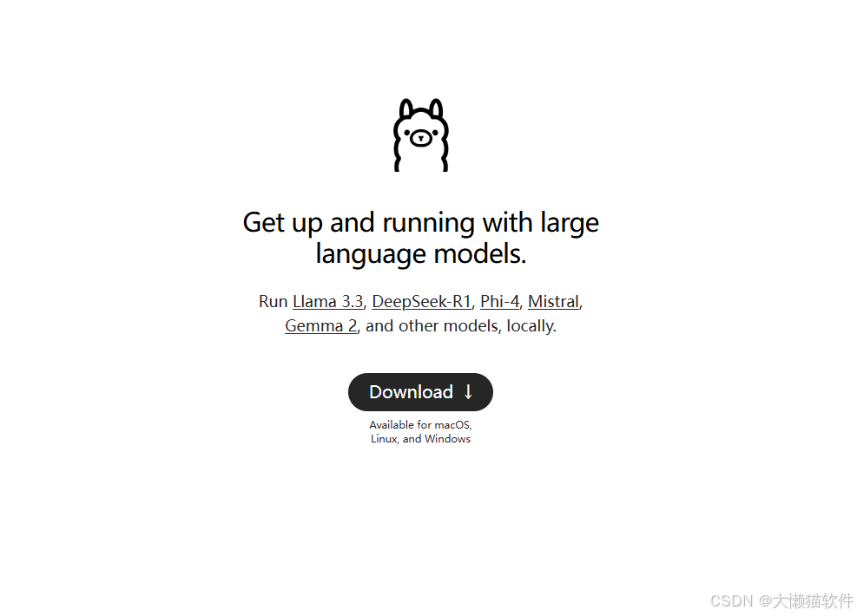857x616 pixels.
Task: Open the Llama 3.3 model link
Action: [x=328, y=301]
